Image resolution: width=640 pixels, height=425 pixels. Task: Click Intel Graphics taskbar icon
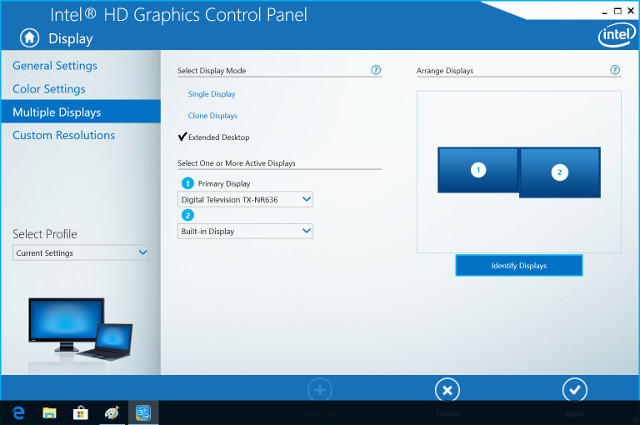tap(143, 413)
